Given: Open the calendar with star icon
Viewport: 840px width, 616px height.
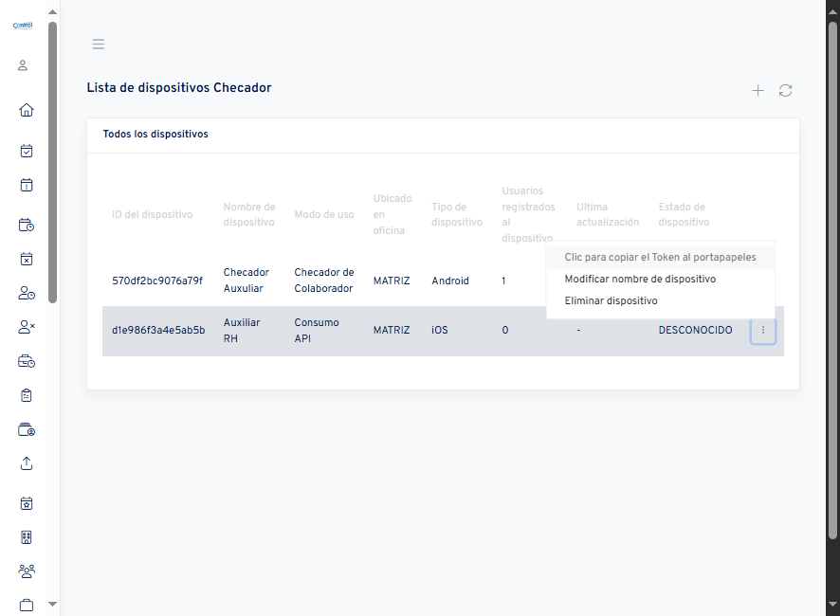Looking at the screenshot, I should (x=27, y=503).
